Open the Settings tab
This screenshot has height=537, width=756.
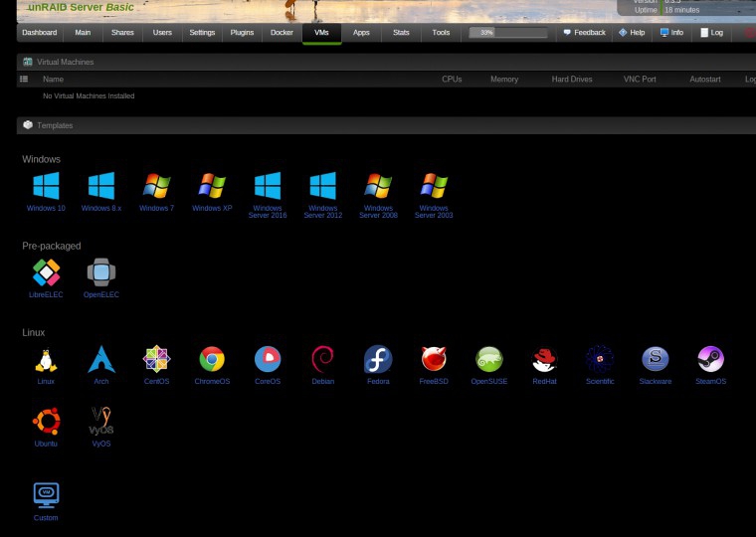202,32
